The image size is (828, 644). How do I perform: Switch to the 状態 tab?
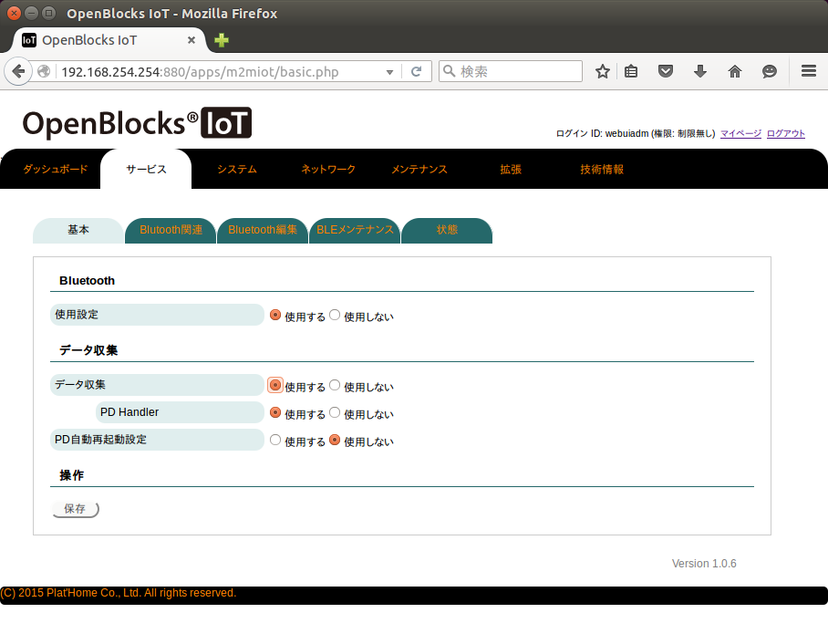point(447,231)
